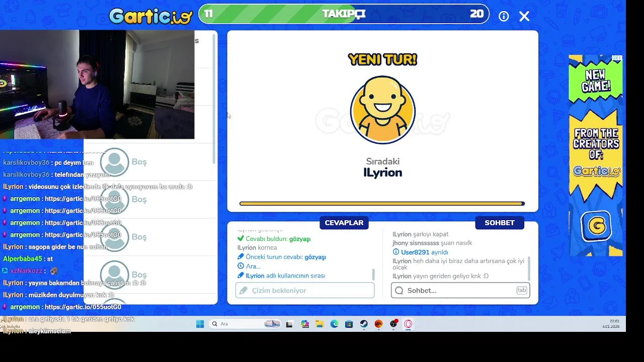Click the 'User8291 ayrıldı' chat notice
644x362 pixels.
(x=420, y=252)
